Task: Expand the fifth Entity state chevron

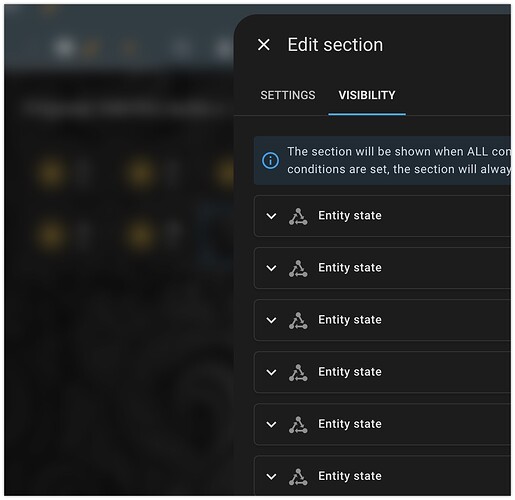Action: 271,424
